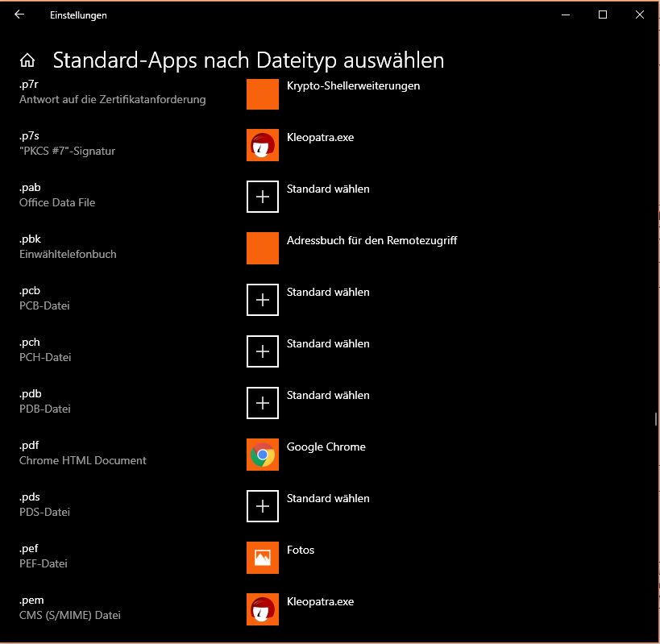The height and width of the screenshot is (644, 660).
Task: Click the 'Office Data File' description
Action: coord(57,202)
